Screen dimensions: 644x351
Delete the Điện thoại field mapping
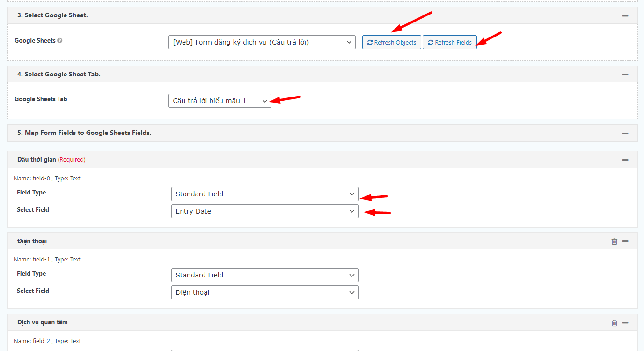coord(615,241)
